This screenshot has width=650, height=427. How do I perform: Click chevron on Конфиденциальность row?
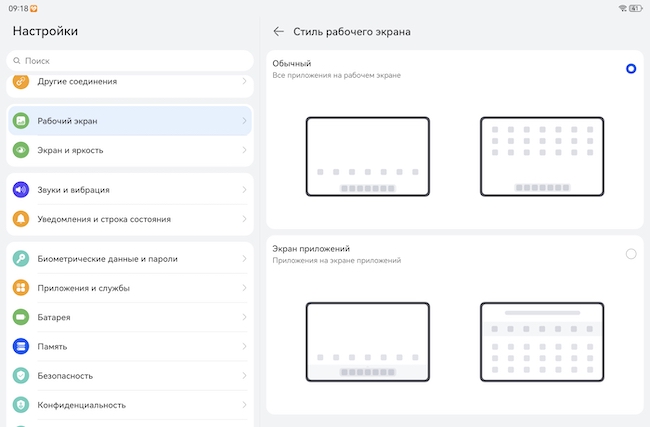pyautogui.click(x=244, y=405)
